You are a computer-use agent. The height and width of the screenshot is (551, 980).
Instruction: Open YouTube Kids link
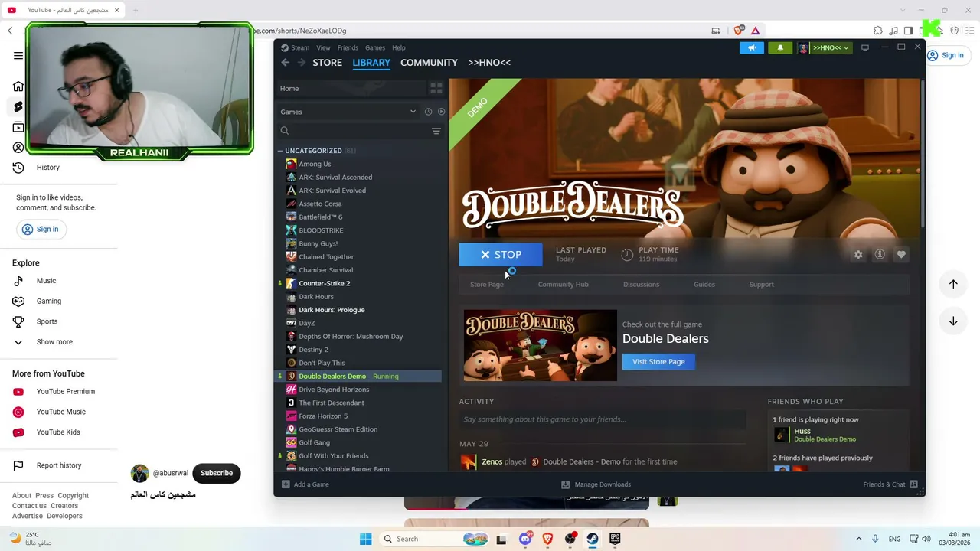pos(58,432)
